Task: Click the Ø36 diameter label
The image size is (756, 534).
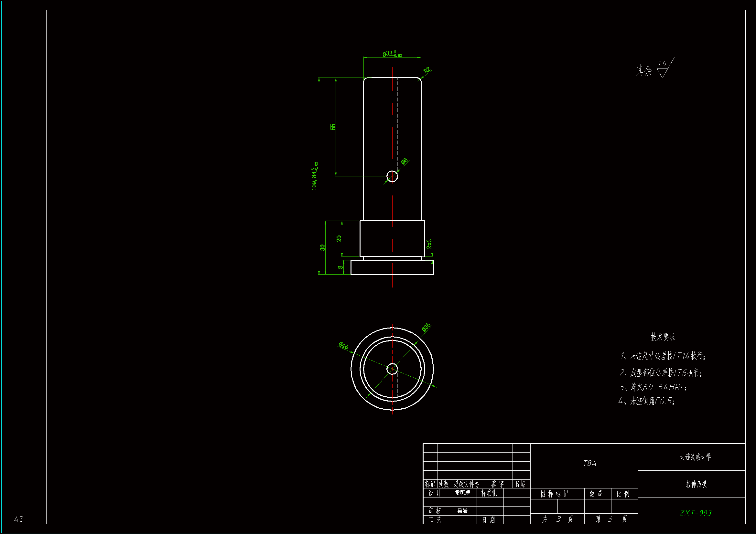Action: 426,327
